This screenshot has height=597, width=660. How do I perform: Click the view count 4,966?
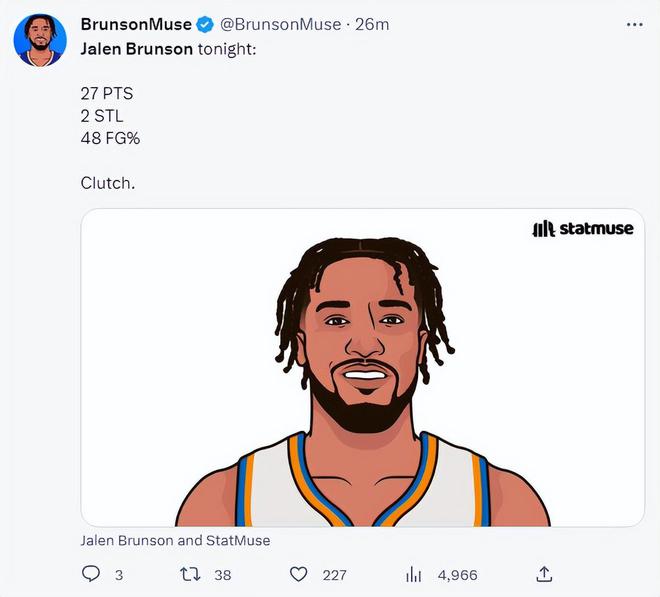pyautogui.click(x=458, y=575)
